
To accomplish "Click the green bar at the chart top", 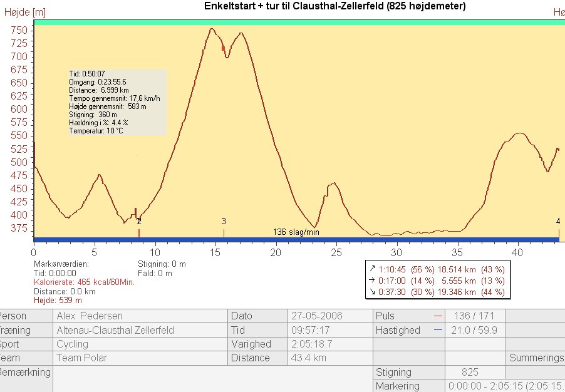I will 299,23.
